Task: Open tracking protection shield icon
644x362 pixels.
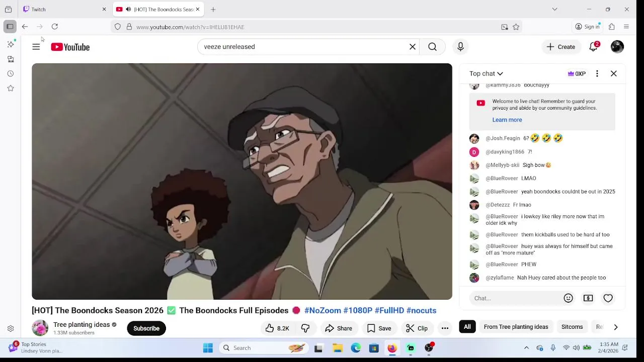Action: tap(118, 27)
